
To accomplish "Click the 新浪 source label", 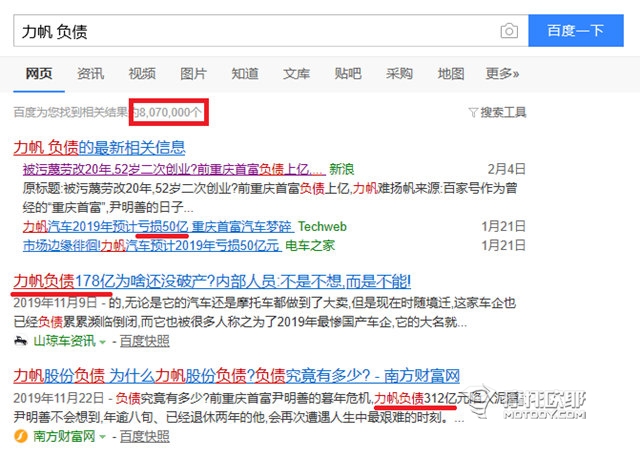I will point(342,169).
